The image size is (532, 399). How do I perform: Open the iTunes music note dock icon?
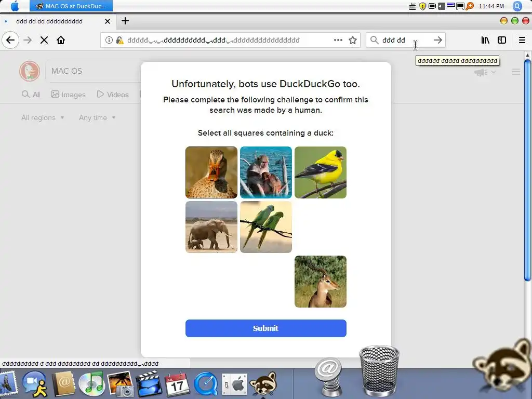tap(91, 384)
